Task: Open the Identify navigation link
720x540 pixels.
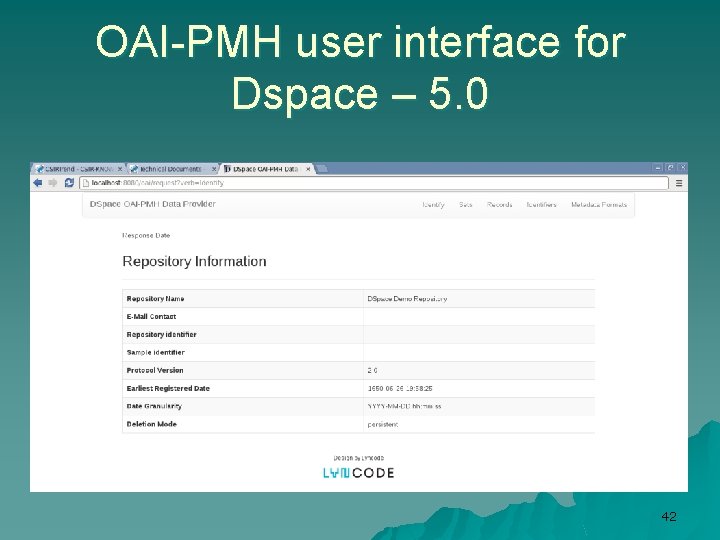Action: 433,205
